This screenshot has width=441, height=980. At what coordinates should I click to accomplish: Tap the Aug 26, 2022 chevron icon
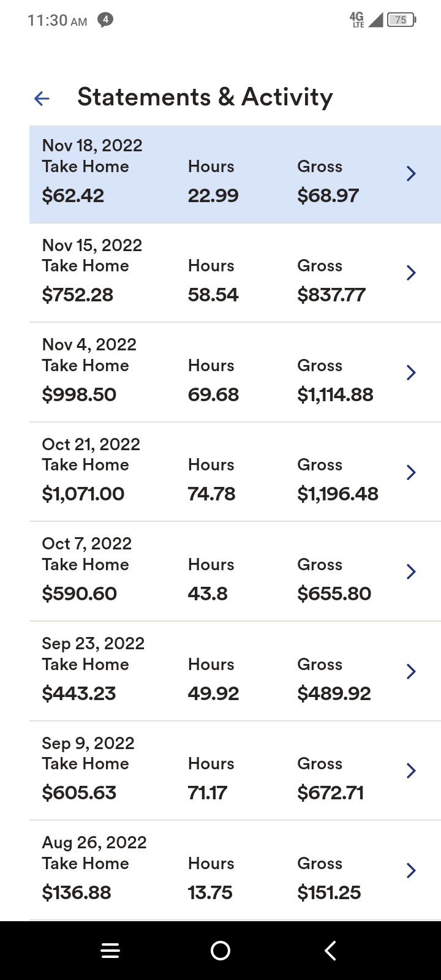point(411,870)
